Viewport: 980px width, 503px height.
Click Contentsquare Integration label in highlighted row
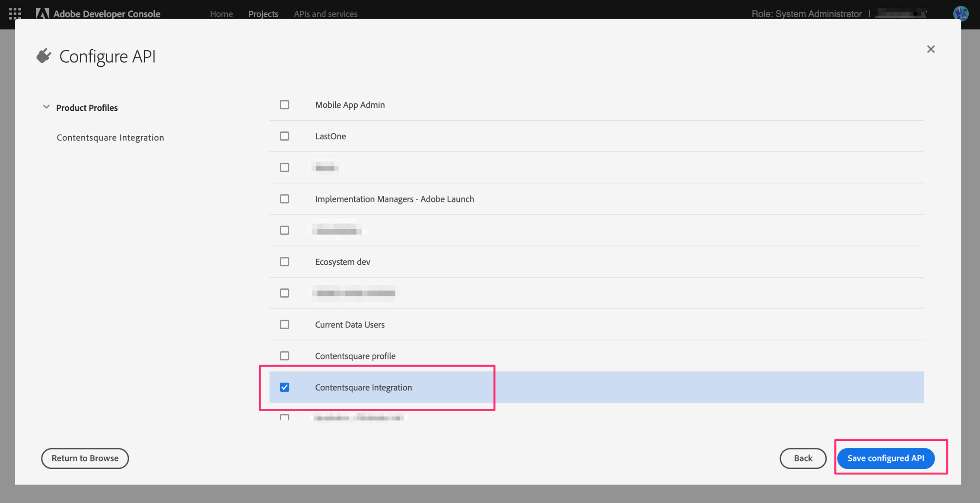363,387
